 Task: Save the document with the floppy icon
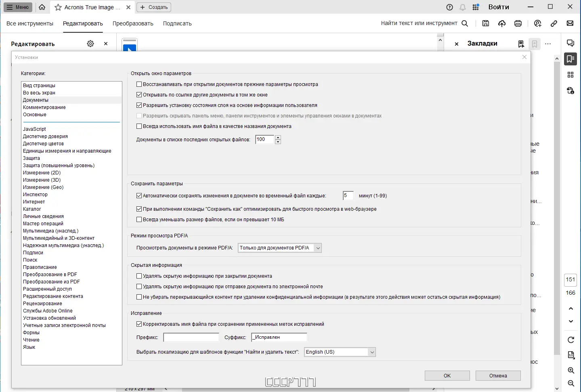[x=486, y=23]
